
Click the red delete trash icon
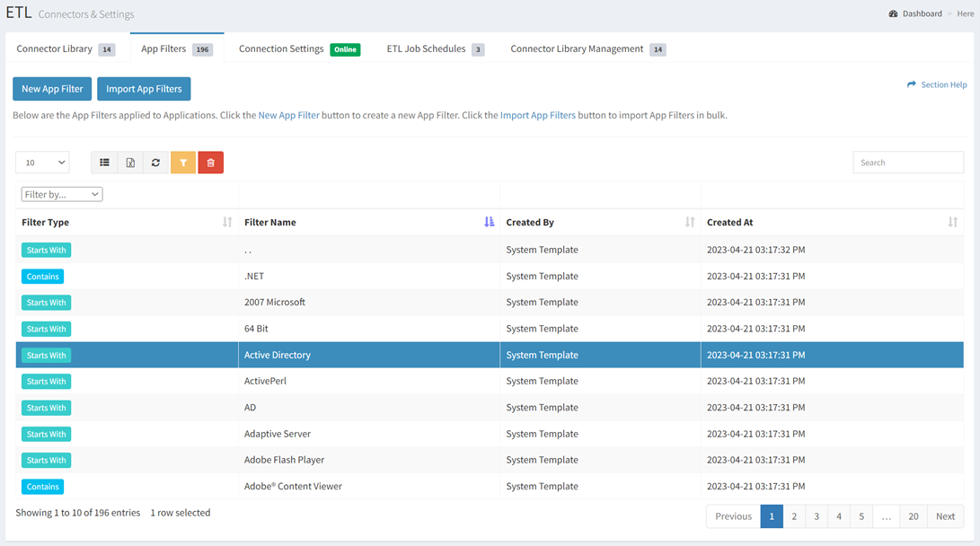coord(210,162)
